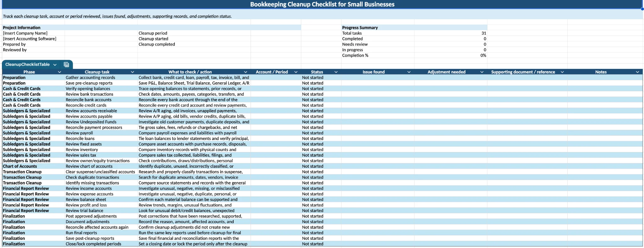Select the [Insert Company Name] cell
The image size is (644, 248).
coord(33,33)
